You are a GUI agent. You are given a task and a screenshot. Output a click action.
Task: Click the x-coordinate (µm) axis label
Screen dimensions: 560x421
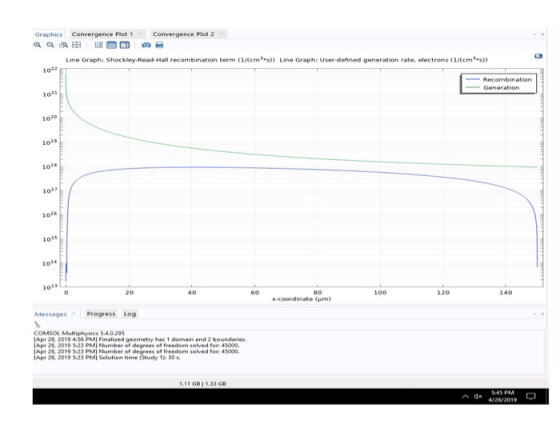(301, 299)
